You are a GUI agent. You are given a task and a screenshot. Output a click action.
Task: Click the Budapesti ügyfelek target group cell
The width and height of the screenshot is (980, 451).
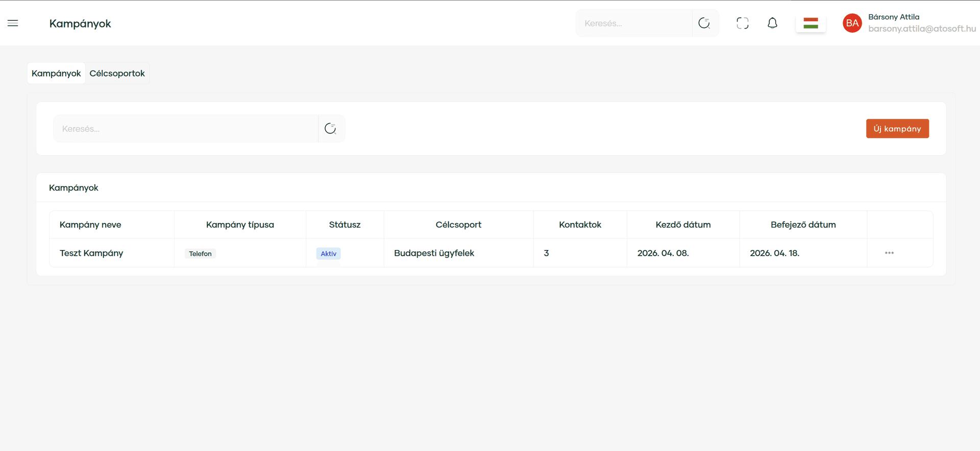click(x=434, y=253)
